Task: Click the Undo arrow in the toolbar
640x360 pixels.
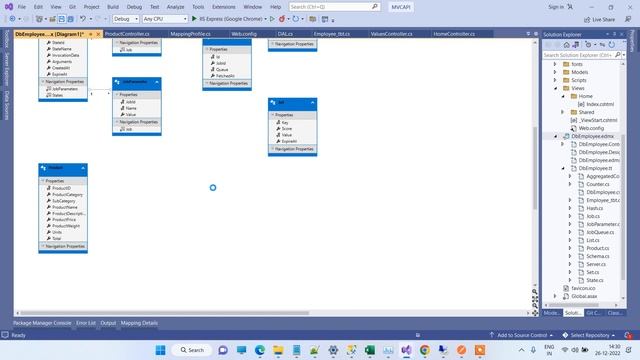Action: click(x=83, y=19)
